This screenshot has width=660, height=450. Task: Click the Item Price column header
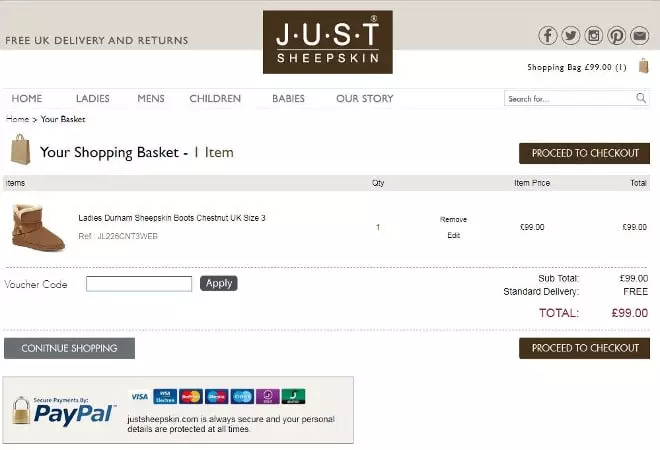click(x=532, y=183)
